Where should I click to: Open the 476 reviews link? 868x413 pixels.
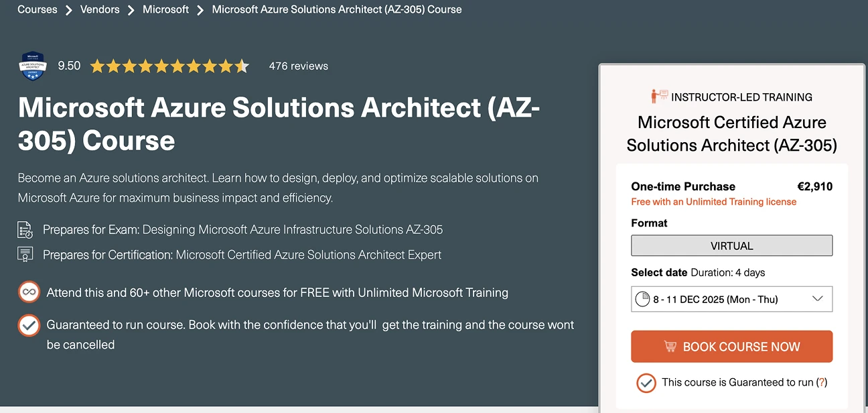click(x=298, y=66)
